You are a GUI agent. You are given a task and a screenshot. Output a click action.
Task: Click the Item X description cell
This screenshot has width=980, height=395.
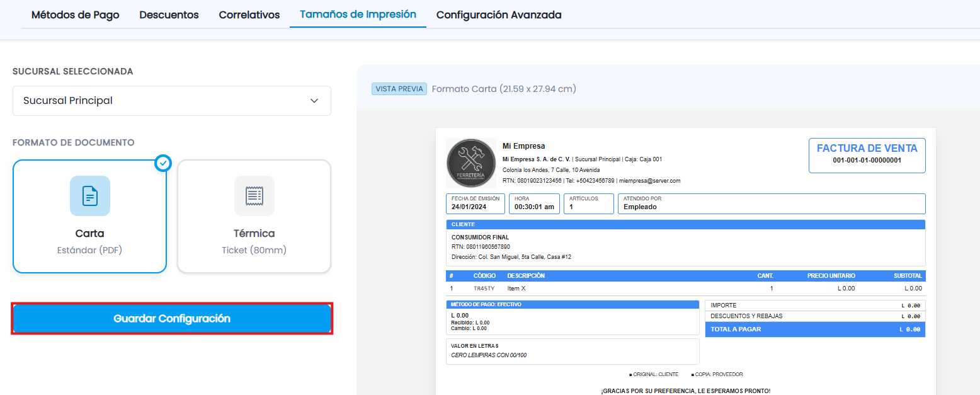[x=516, y=289]
